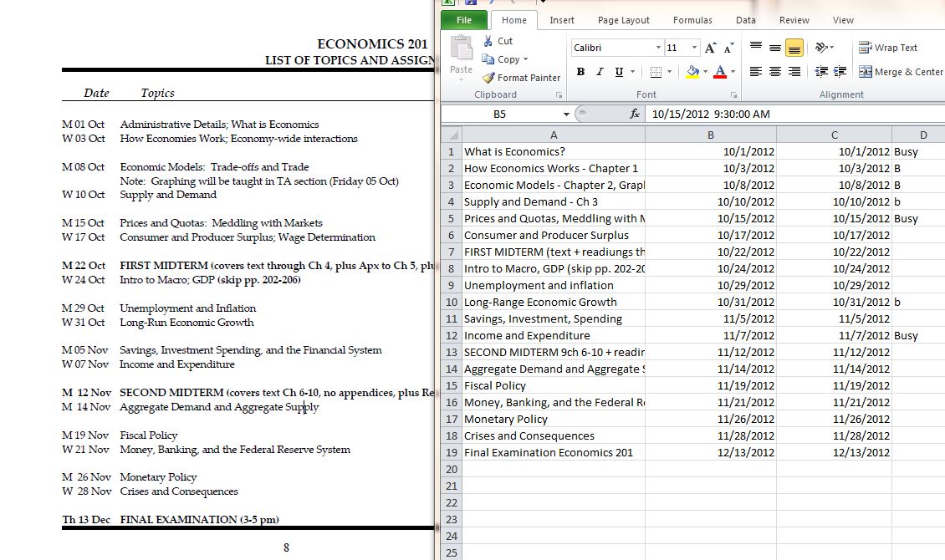
Task: Click the Borders icon
Action: 656,72
